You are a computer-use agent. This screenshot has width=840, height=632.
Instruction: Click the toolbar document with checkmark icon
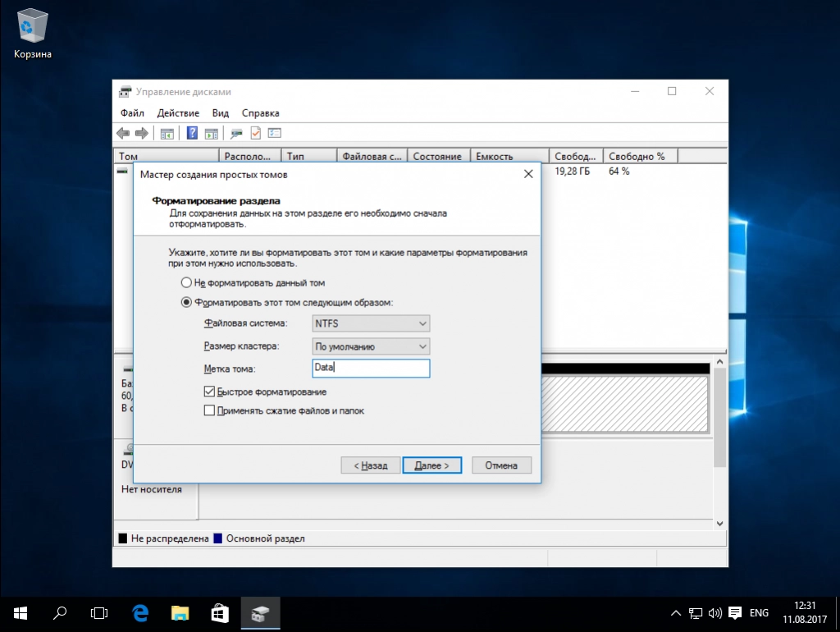coord(255,133)
